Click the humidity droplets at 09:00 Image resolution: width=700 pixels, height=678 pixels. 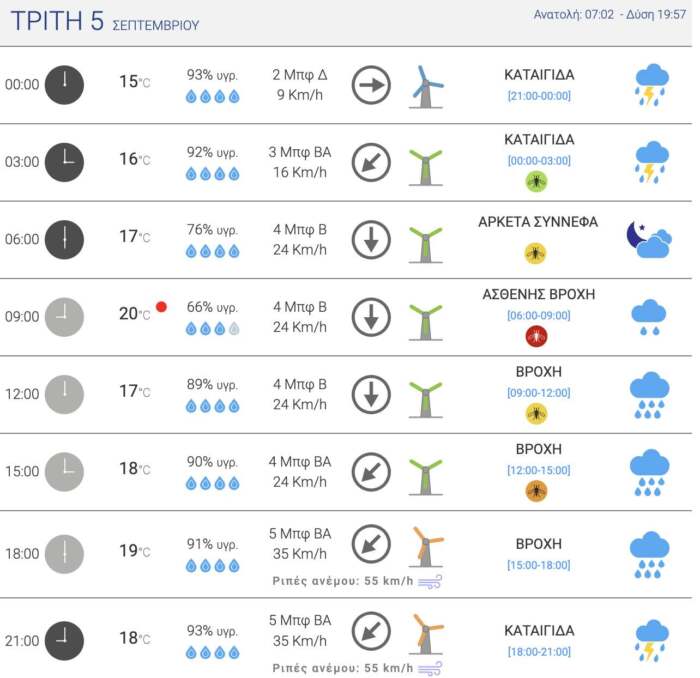tap(212, 328)
